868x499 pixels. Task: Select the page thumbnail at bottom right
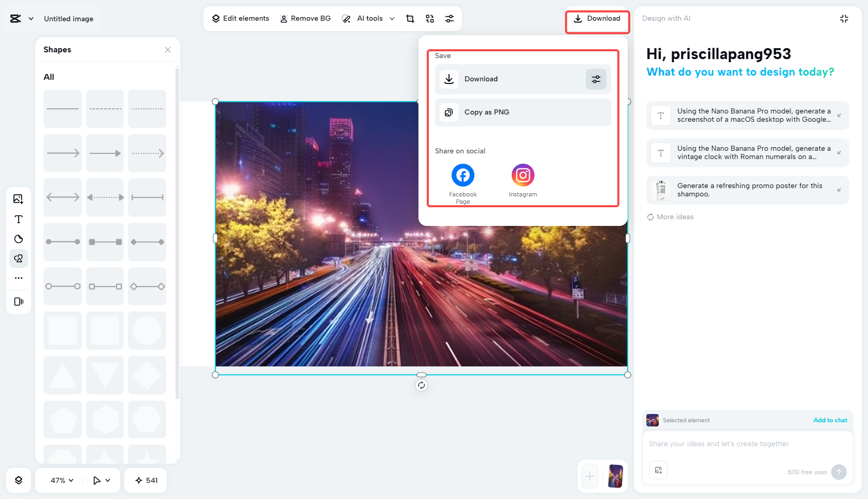[x=616, y=476]
